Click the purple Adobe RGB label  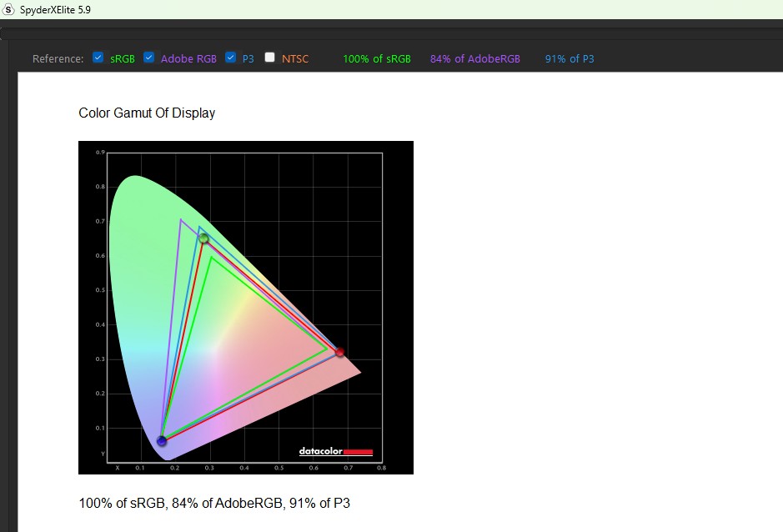tap(188, 58)
